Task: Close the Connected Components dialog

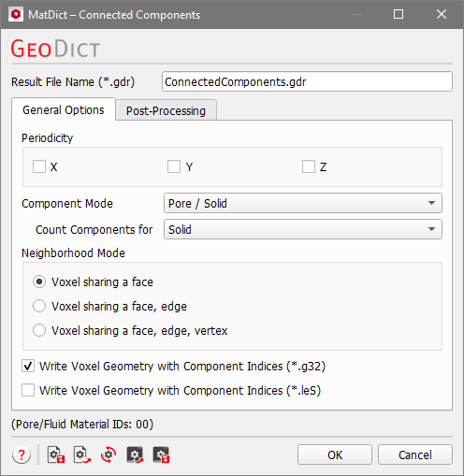Action: (x=442, y=14)
